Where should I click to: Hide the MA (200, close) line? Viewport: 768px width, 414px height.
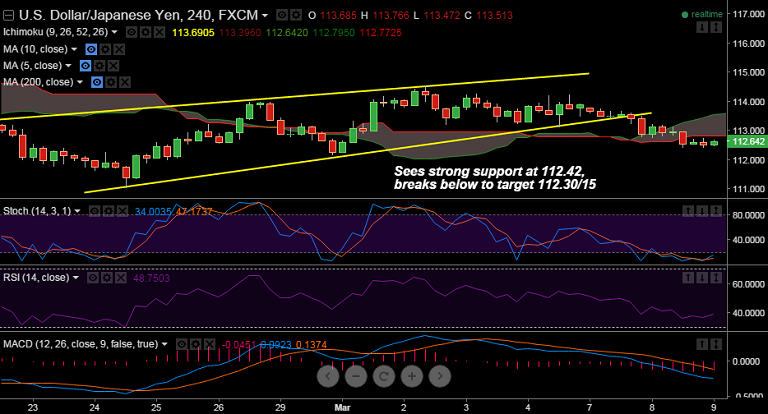(x=97, y=82)
